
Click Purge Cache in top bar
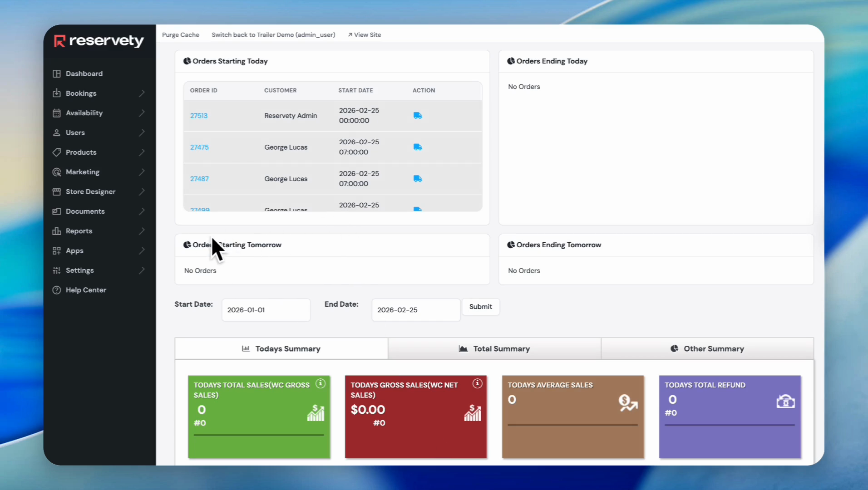coord(181,35)
